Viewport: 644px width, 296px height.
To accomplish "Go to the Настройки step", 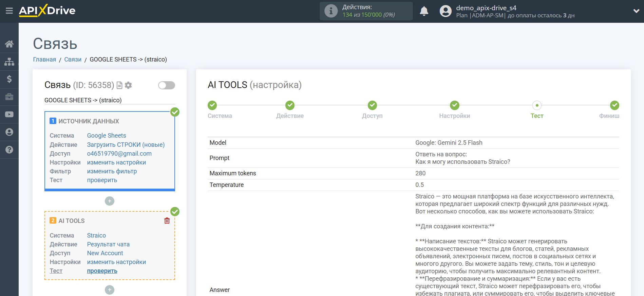I will pos(454,105).
